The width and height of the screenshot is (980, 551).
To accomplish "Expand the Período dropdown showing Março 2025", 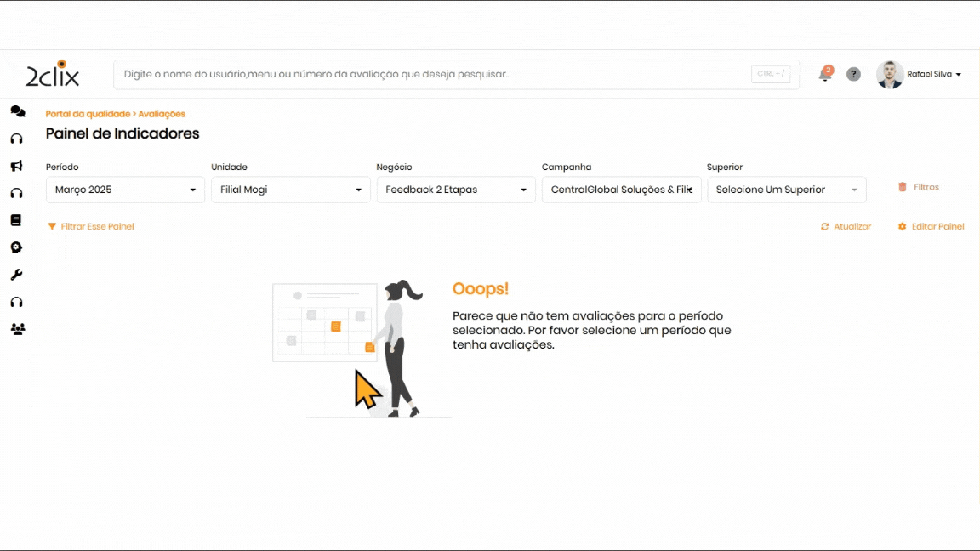I will [125, 190].
